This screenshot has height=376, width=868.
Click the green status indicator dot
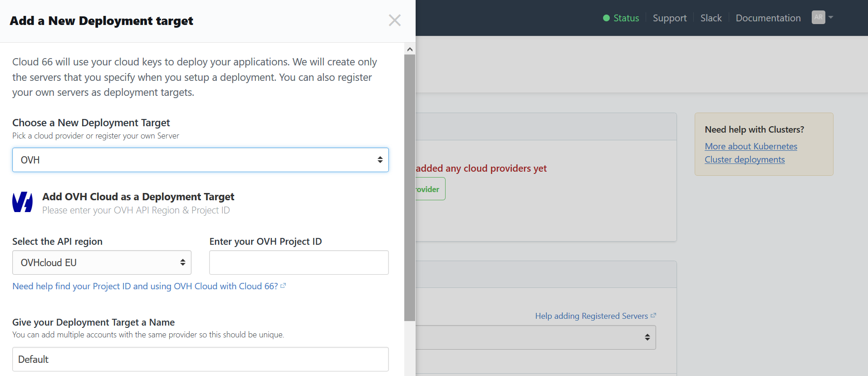tap(605, 18)
